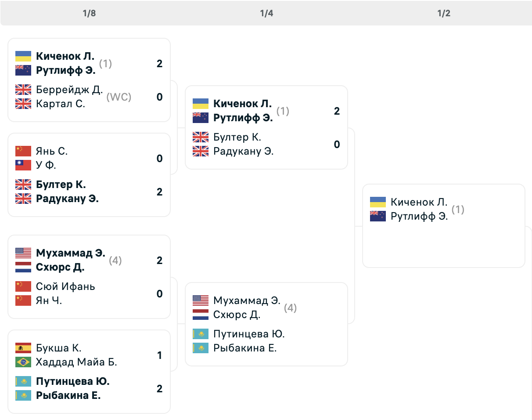Click the Brazil flag next to Хаддад Майа Б.
The width and height of the screenshot is (532, 420).
[23, 362]
